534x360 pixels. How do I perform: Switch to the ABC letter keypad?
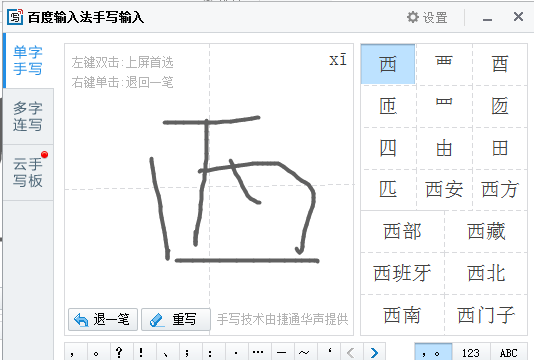(508, 353)
